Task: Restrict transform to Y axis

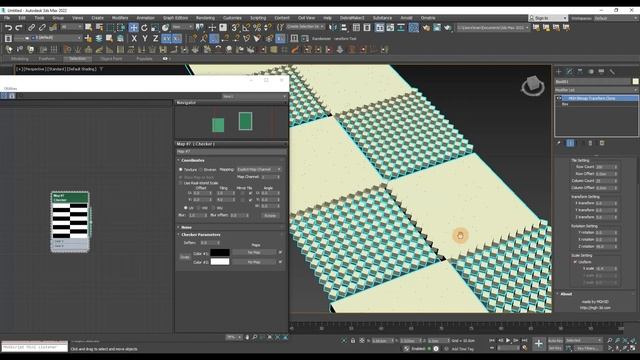Action: coord(144,39)
